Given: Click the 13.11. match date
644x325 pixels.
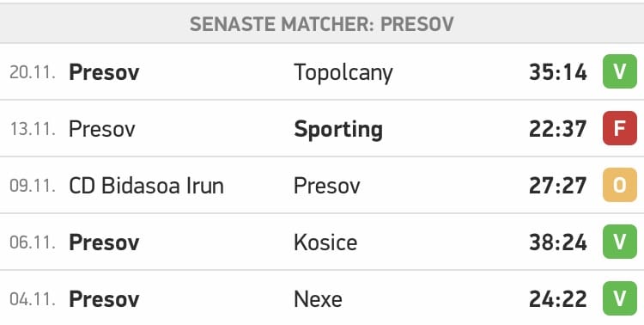Looking at the screenshot, I should pyautogui.click(x=33, y=129).
